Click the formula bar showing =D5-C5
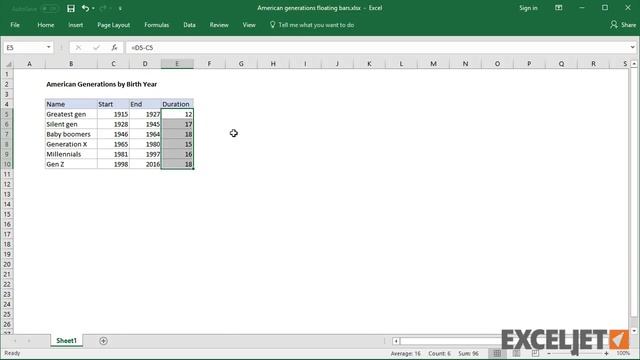Viewport: 640px width, 360px height. [x=378, y=48]
